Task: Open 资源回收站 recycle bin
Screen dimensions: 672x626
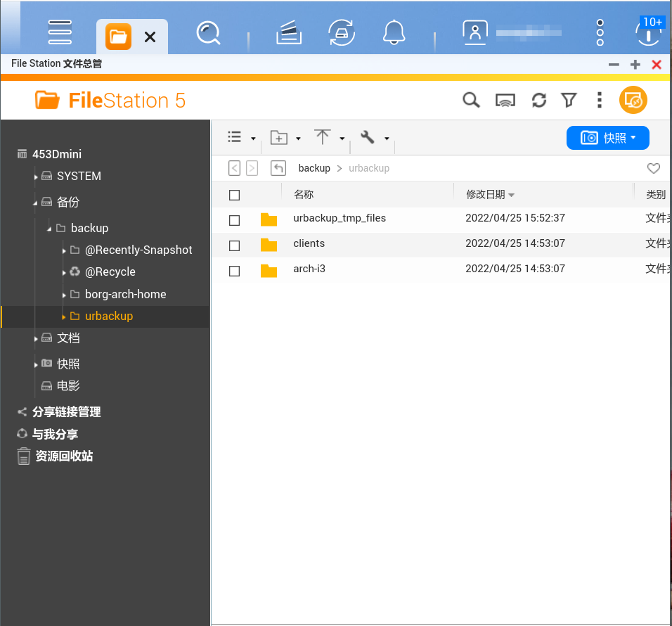Action: (64, 456)
